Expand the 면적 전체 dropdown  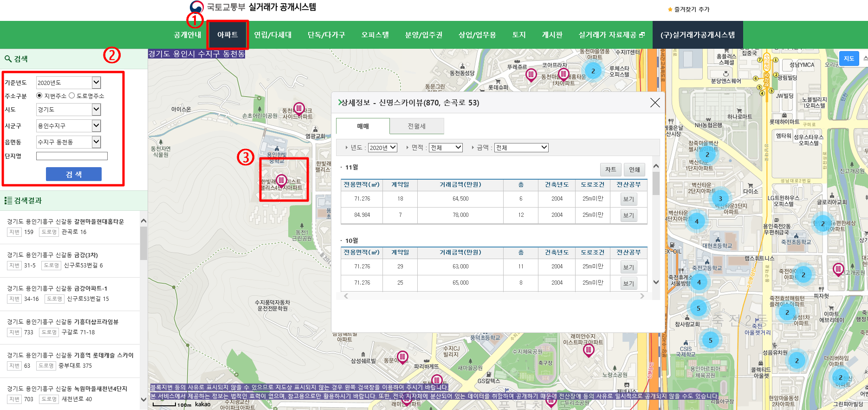(x=446, y=148)
